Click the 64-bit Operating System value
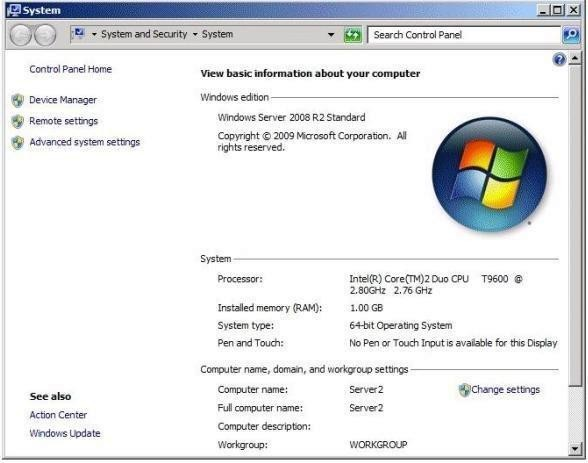 pyautogui.click(x=401, y=326)
